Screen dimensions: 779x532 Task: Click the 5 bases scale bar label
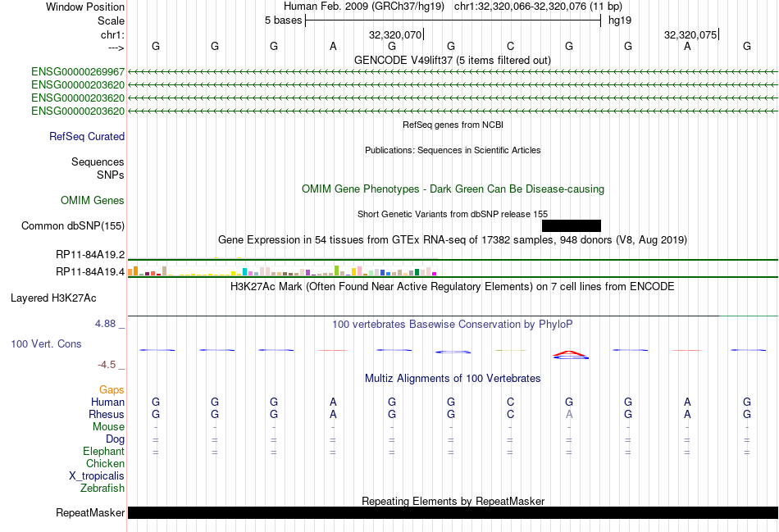(x=283, y=20)
